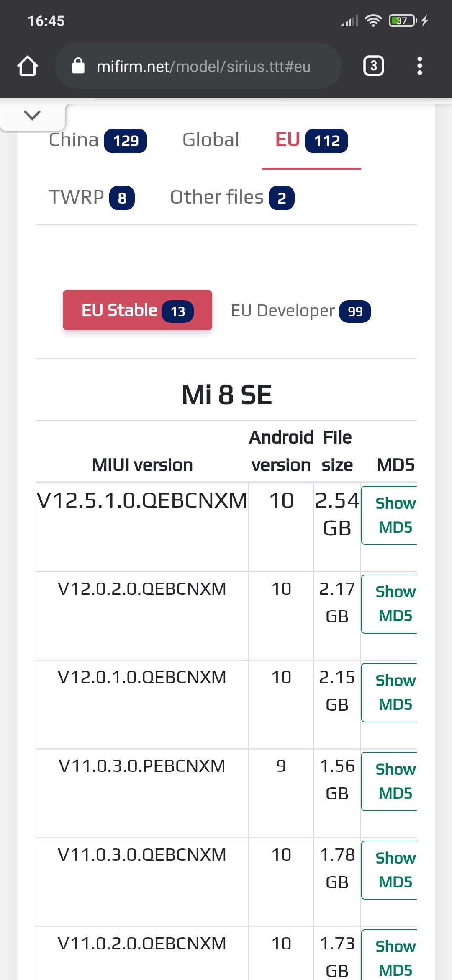The width and height of the screenshot is (452, 980).
Task: Tap the Android version column header
Action: [281, 451]
